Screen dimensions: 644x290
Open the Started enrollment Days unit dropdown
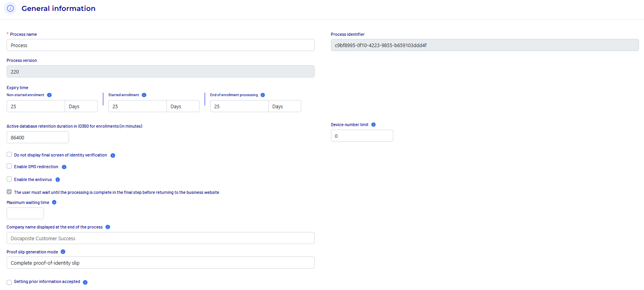pyautogui.click(x=183, y=106)
